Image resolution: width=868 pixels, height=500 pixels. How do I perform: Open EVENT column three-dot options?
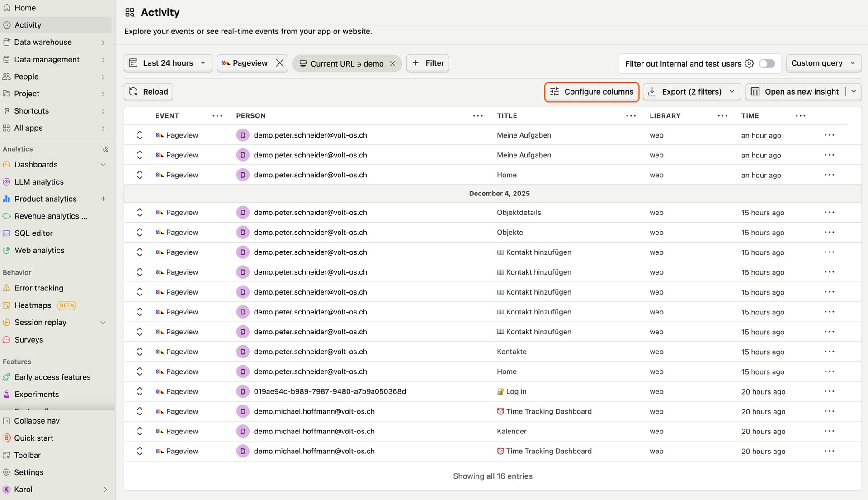217,116
